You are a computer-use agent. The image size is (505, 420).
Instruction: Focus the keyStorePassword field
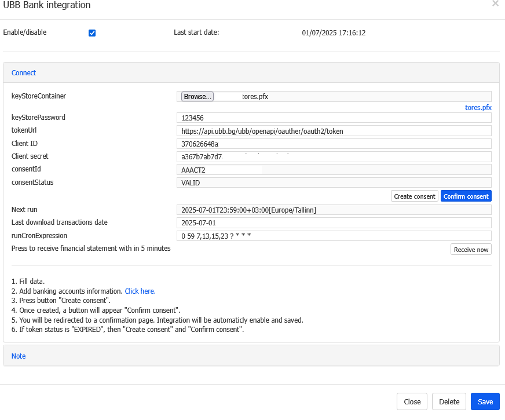(x=334, y=118)
